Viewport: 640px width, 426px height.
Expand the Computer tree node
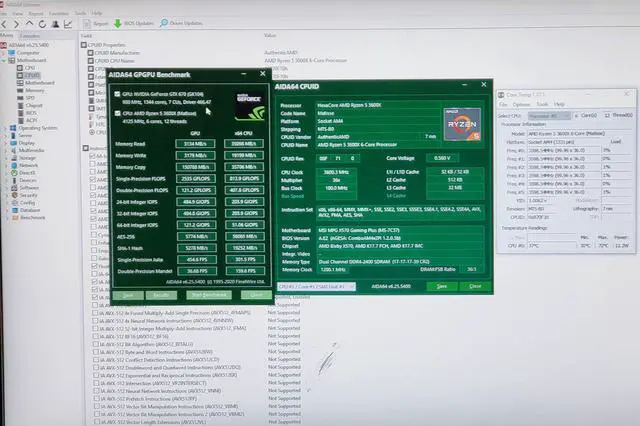pyautogui.click(x=4, y=53)
